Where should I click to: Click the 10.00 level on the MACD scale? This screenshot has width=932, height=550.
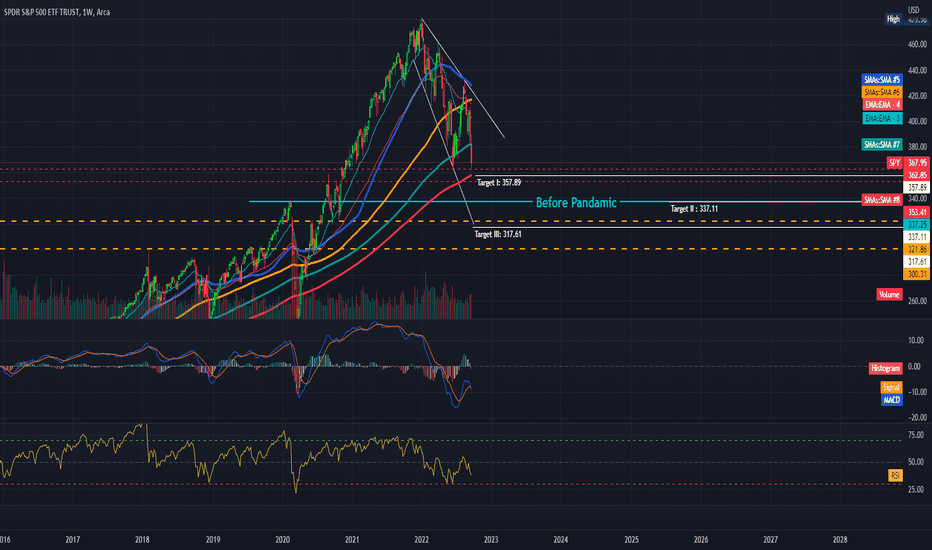click(916, 341)
